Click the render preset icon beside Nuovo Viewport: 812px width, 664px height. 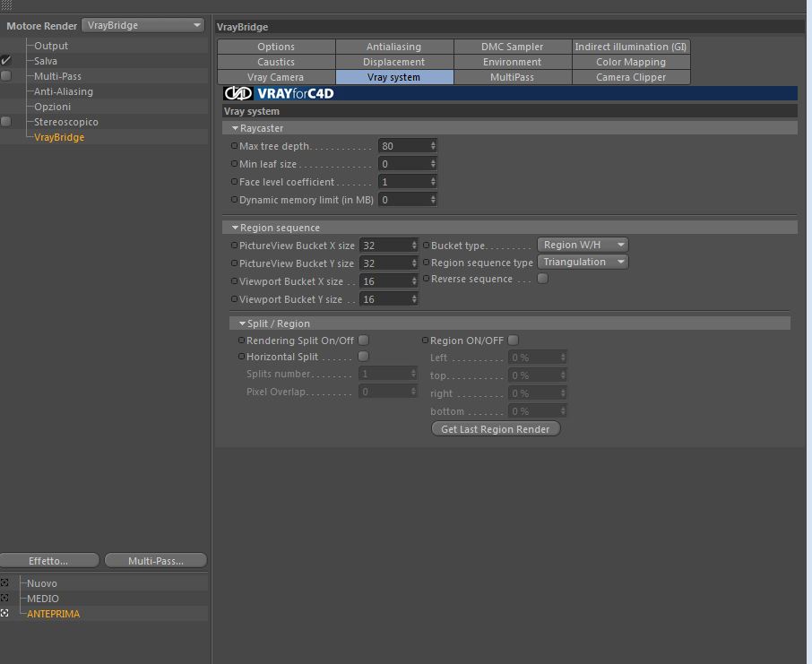click(4, 582)
